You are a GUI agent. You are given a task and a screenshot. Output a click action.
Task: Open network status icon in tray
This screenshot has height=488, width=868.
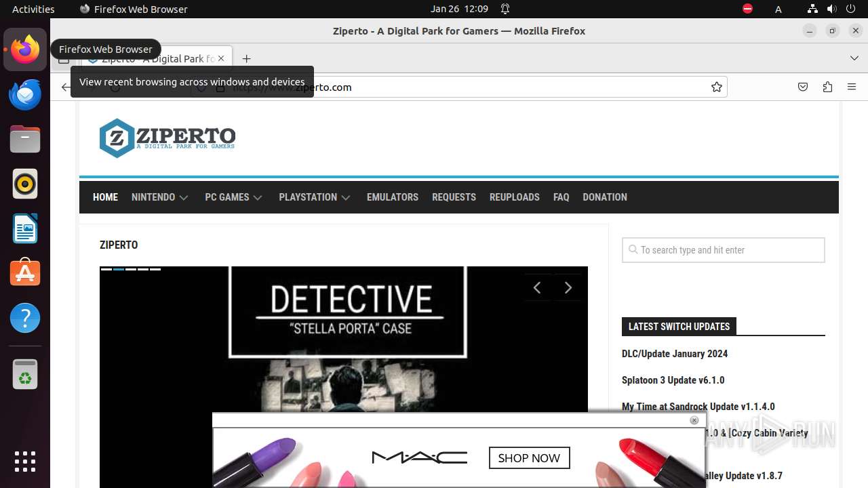pyautogui.click(x=812, y=9)
